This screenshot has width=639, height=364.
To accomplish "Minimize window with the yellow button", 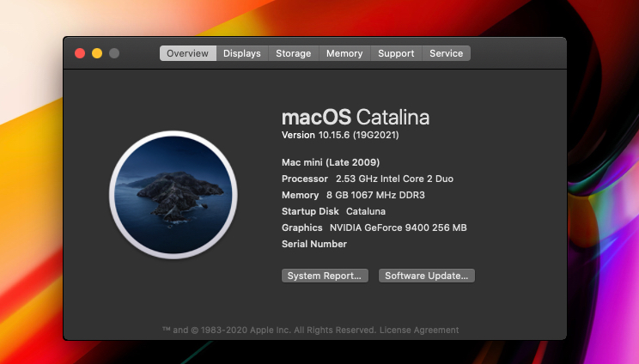I will 97,53.
